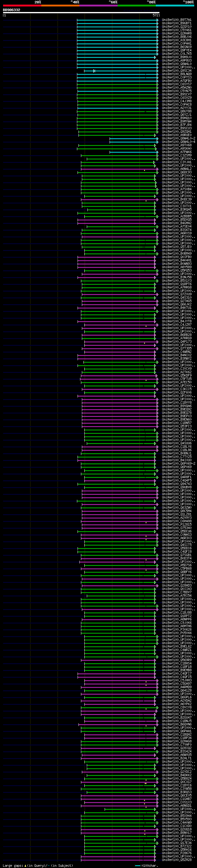Click hit label UniRef100_B5DVQ5
197x868 pixels.
[176, 220]
